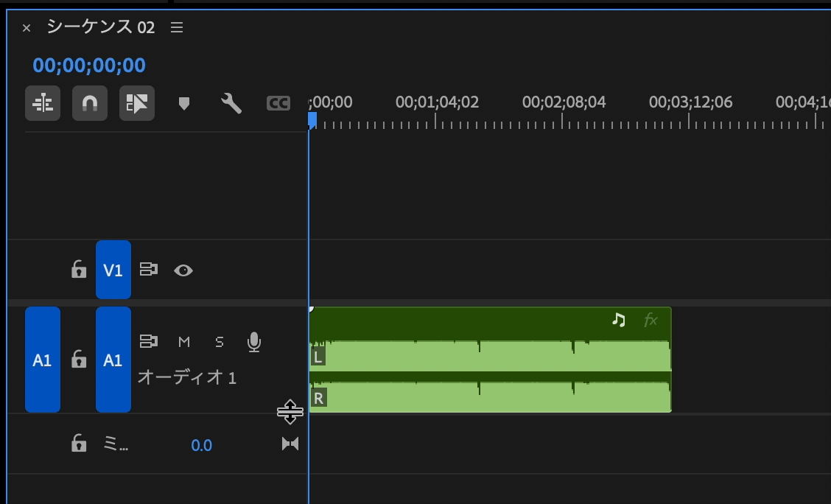This screenshot has width=831, height=504.
Task: Add a marker with the marker icon
Action: 184,103
